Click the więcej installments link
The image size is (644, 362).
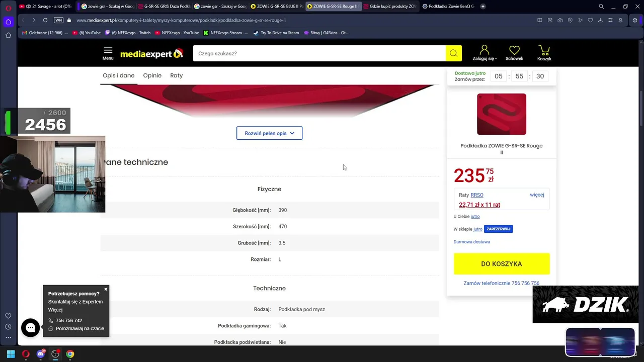pyautogui.click(x=537, y=195)
